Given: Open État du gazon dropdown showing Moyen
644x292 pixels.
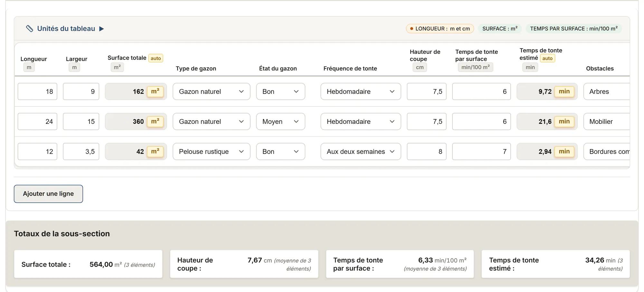Looking at the screenshot, I should (280, 122).
